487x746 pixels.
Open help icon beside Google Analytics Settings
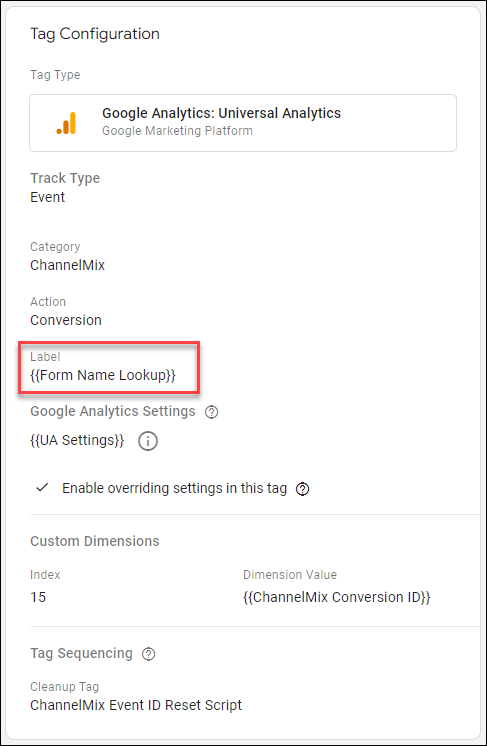211,412
